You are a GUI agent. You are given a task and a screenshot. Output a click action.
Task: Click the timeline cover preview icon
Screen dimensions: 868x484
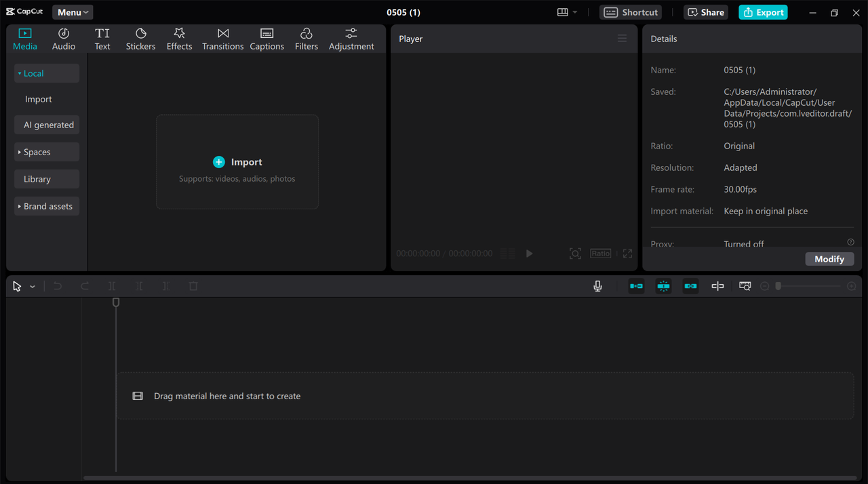coord(745,287)
